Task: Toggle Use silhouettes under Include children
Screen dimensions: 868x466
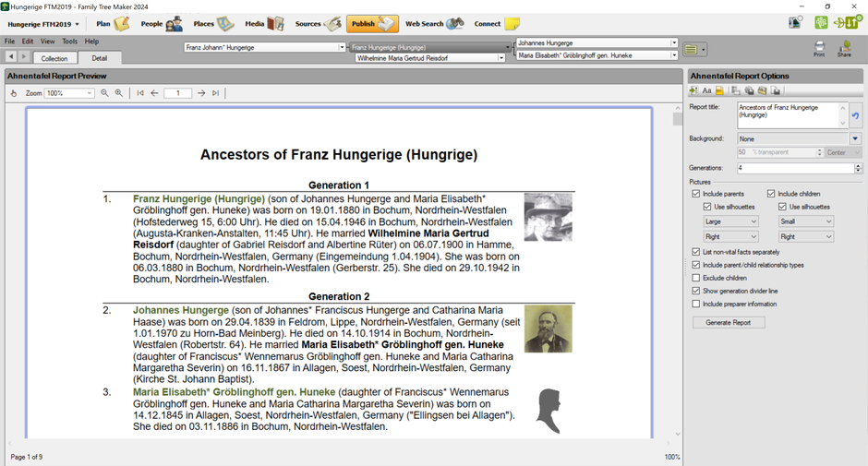Action: pos(782,207)
